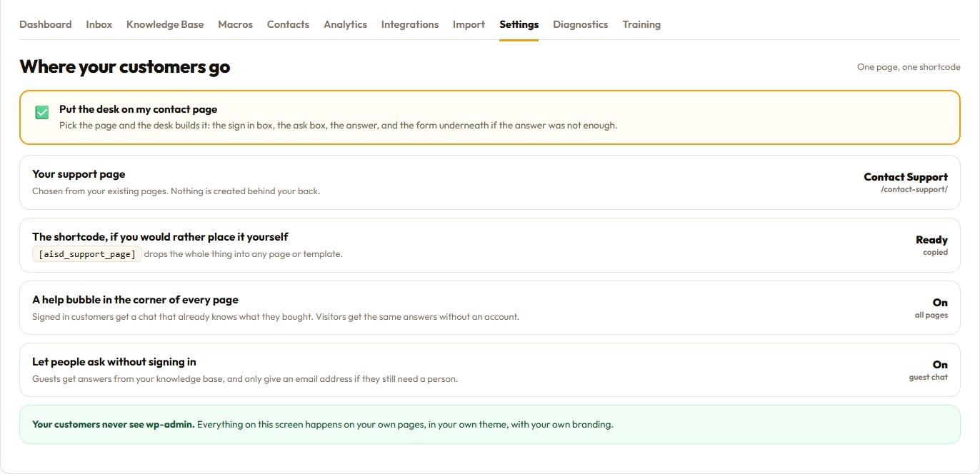
Task: Switch to the Integrations tab
Action: pos(410,24)
